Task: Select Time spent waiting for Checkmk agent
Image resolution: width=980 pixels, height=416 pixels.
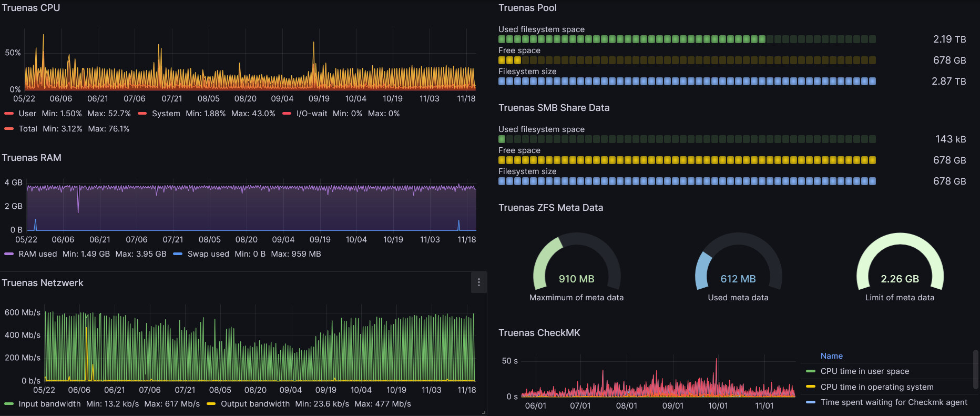Action: [894, 402]
